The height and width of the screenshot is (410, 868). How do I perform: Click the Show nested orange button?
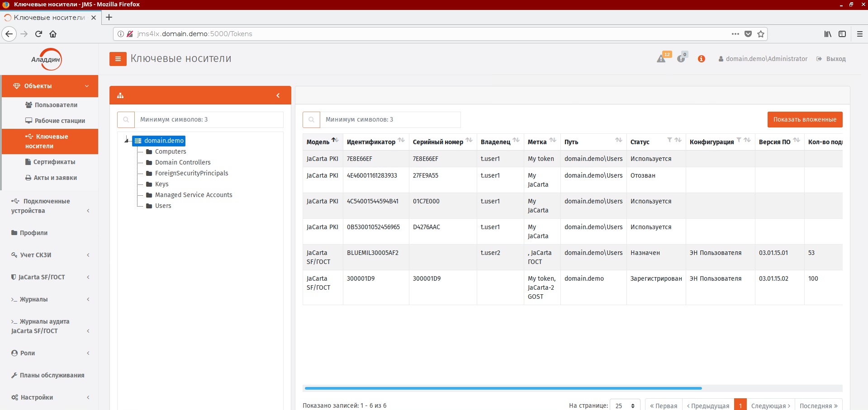click(805, 119)
